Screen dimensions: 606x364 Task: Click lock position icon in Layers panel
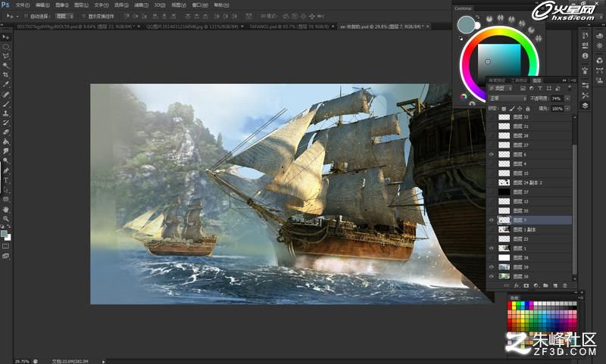[520, 109]
